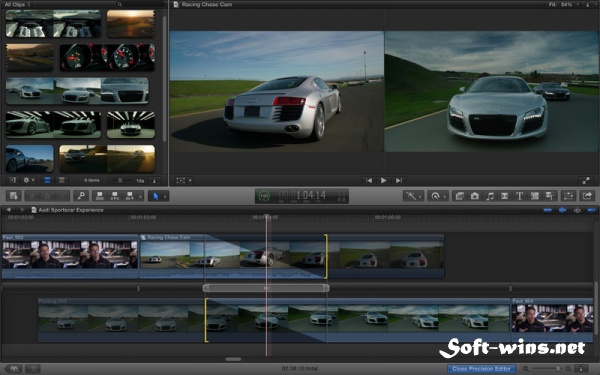Append the selected clip to the storyline
The image size is (600, 375).
(130, 196)
